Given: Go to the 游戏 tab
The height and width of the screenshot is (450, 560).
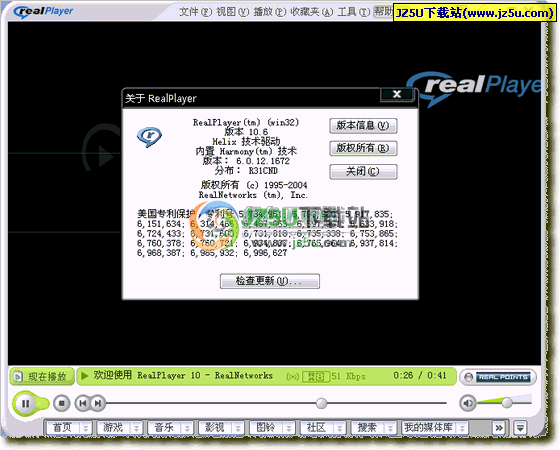Looking at the screenshot, I should point(113,427).
